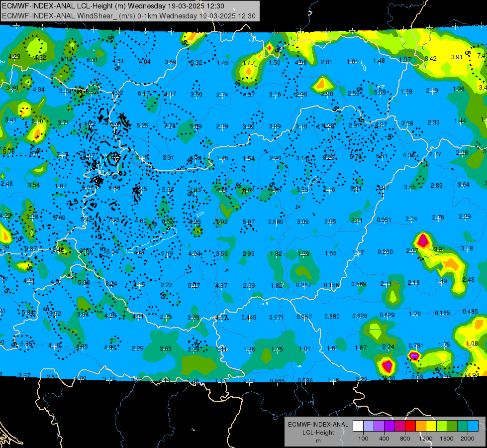Screen dimensions: 487x448
Task: Click the 0.731 wind shear value
Action: tap(416, 346)
